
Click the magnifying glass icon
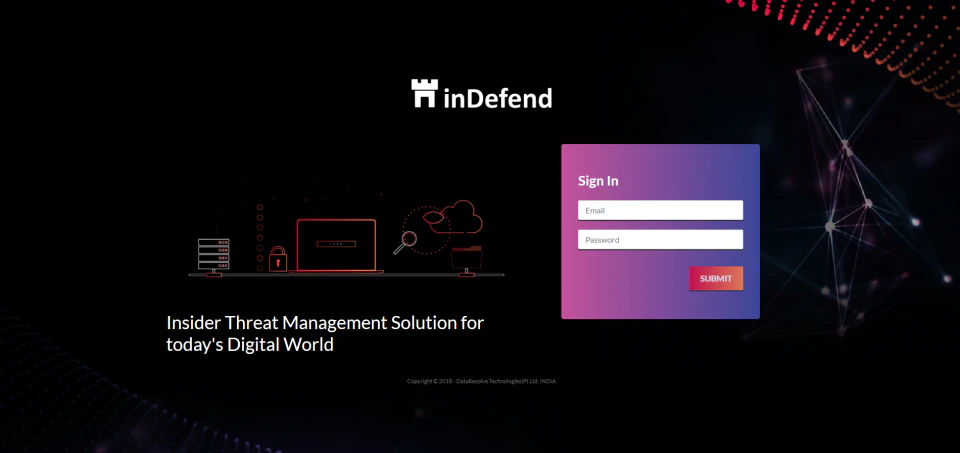click(405, 242)
